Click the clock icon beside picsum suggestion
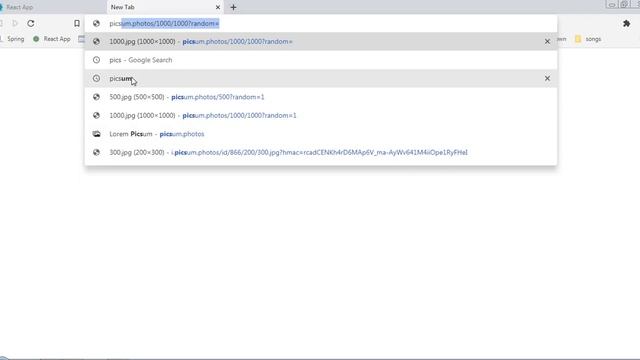 pyautogui.click(x=96, y=78)
